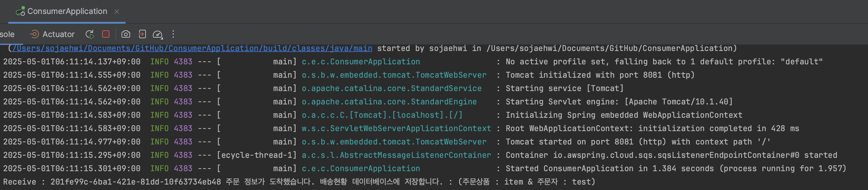Image resolution: width=868 pixels, height=190 pixels.
Task: Open the more options three-dot menu
Action: [x=173, y=34]
